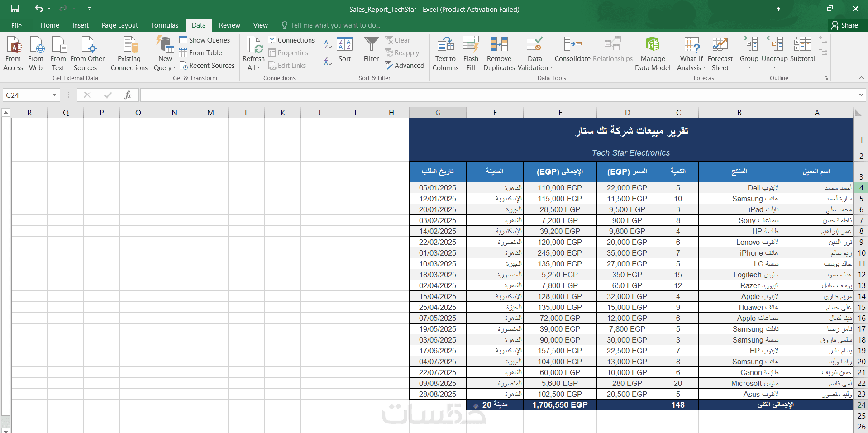Open Advanced filter options
868x433 pixels.
click(x=405, y=66)
